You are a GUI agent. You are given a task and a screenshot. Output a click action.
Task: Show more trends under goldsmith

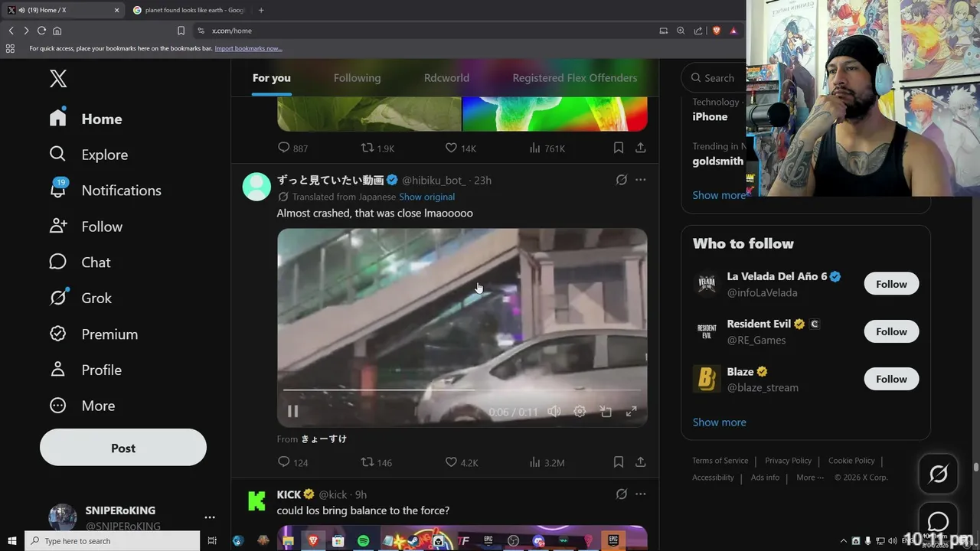point(719,195)
